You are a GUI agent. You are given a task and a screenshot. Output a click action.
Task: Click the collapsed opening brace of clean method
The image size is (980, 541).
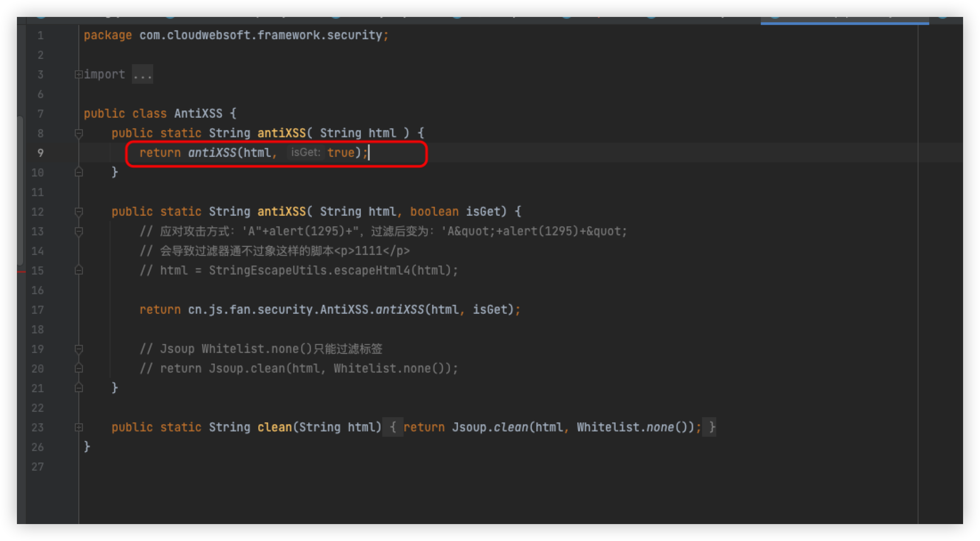(393, 427)
